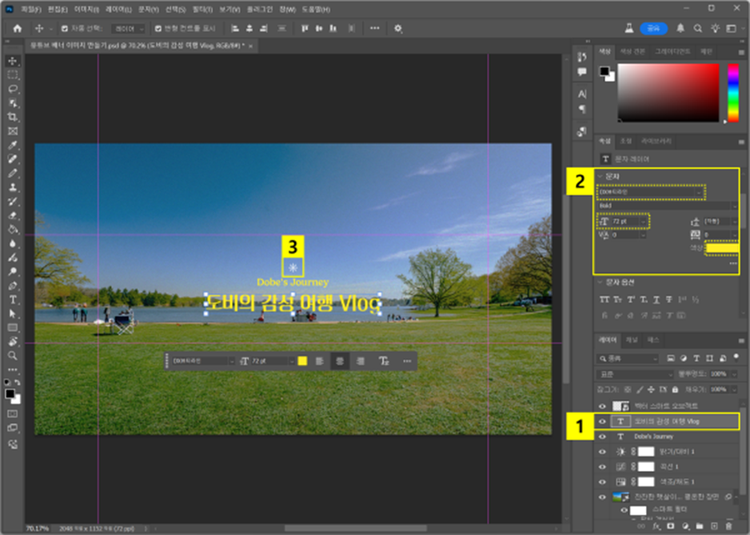
Task: Select the Move tool in the left toolbar
Action: [12, 61]
